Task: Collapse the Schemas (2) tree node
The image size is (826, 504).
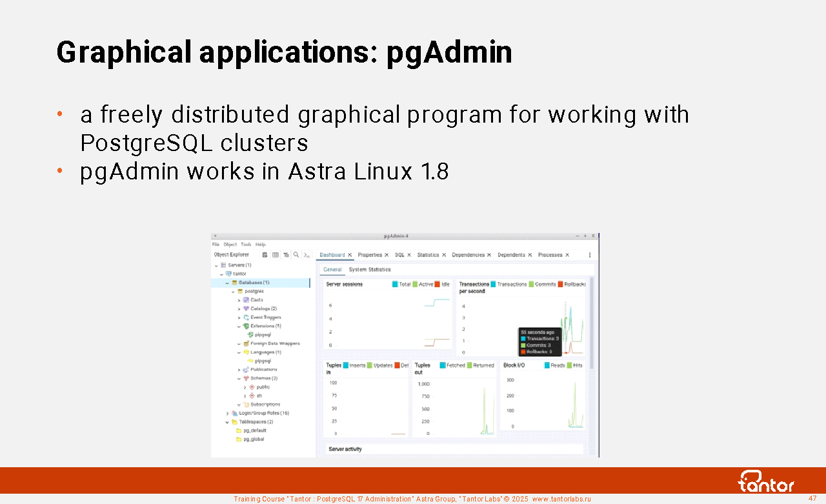Action: (x=239, y=378)
